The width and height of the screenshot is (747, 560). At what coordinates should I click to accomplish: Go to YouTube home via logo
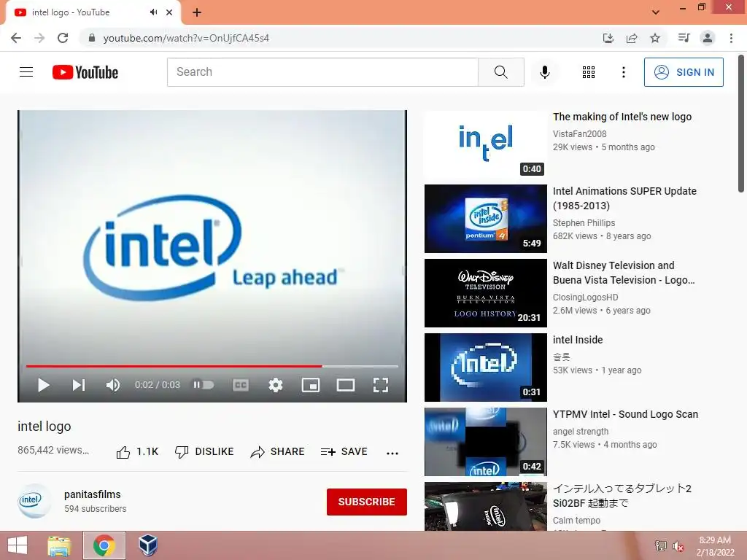(x=85, y=72)
